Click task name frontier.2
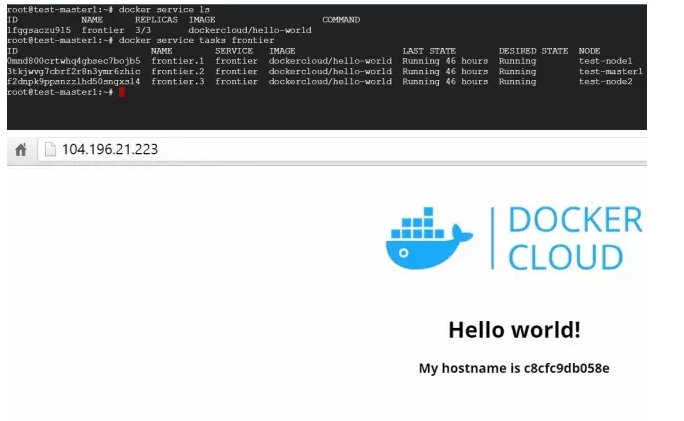The height and width of the screenshot is (421, 684). [178, 72]
